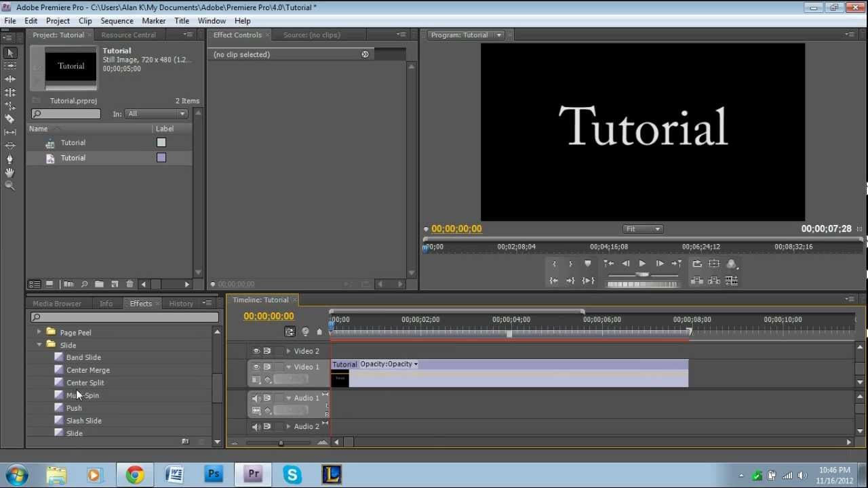Step forward one frame in program monitor
This screenshot has height=488, width=868.
(x=660, y=264)
